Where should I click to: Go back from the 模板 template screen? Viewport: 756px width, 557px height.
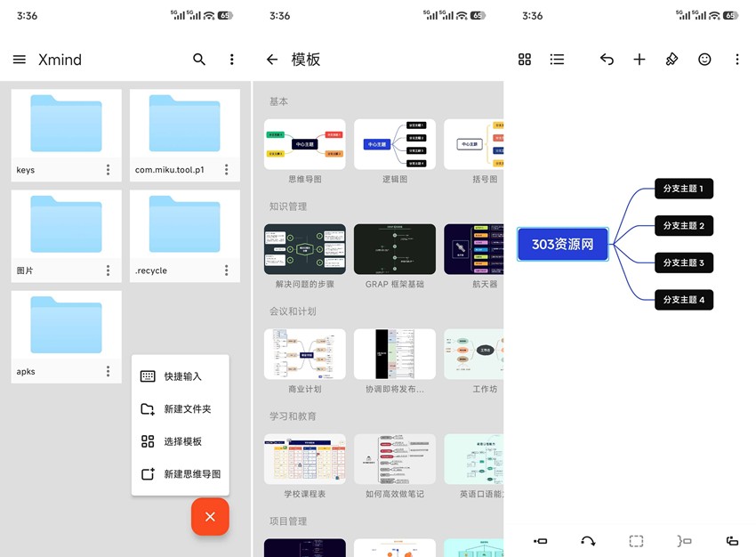pyautogui.click(x=272, y=60)
